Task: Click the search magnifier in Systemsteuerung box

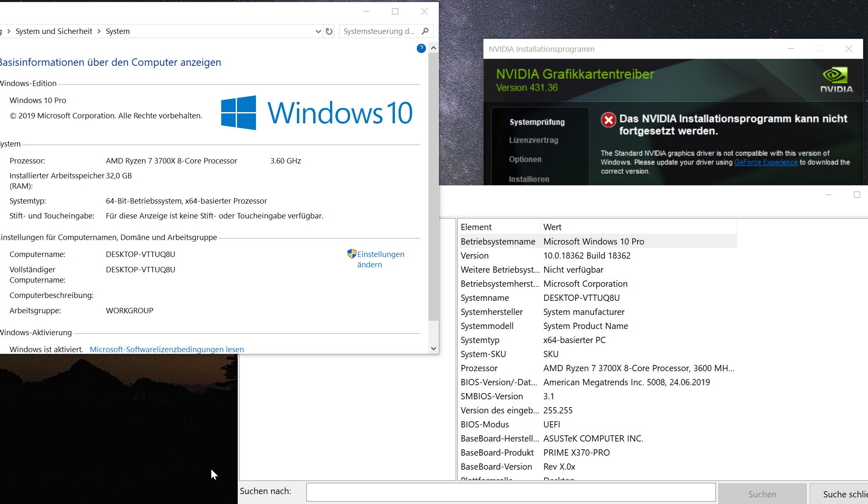Action: pos(425,31)
